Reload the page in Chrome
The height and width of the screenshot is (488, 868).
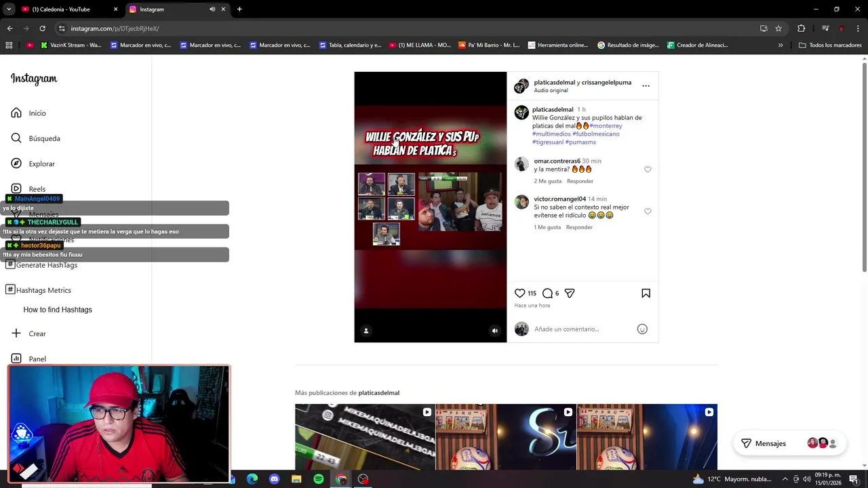click(x=42, y=28)
